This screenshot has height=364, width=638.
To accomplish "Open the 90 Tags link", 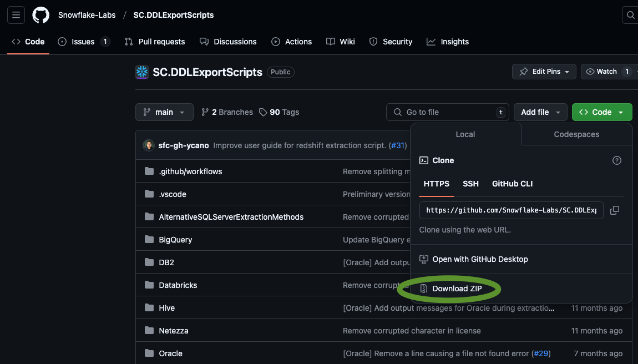I will click(x=279, y=112).
